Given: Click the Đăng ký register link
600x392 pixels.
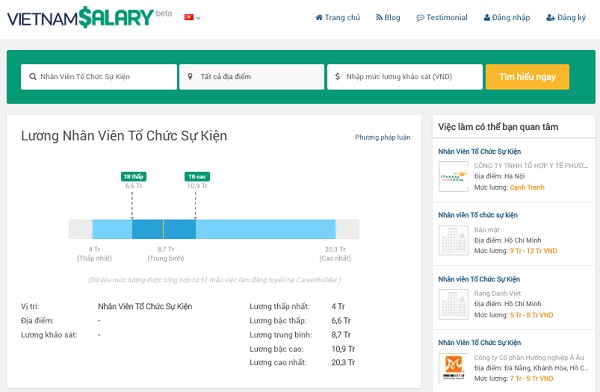Looking at the screenshot, I should point(566,17).
